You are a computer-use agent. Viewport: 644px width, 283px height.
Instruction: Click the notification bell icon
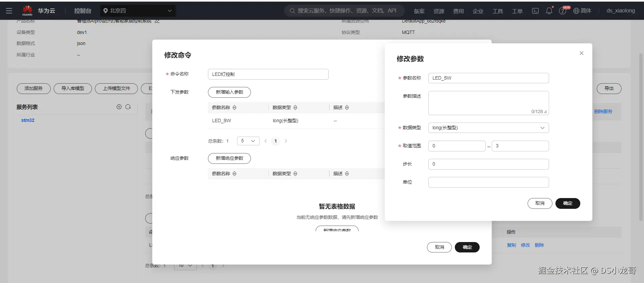(549, 11)
